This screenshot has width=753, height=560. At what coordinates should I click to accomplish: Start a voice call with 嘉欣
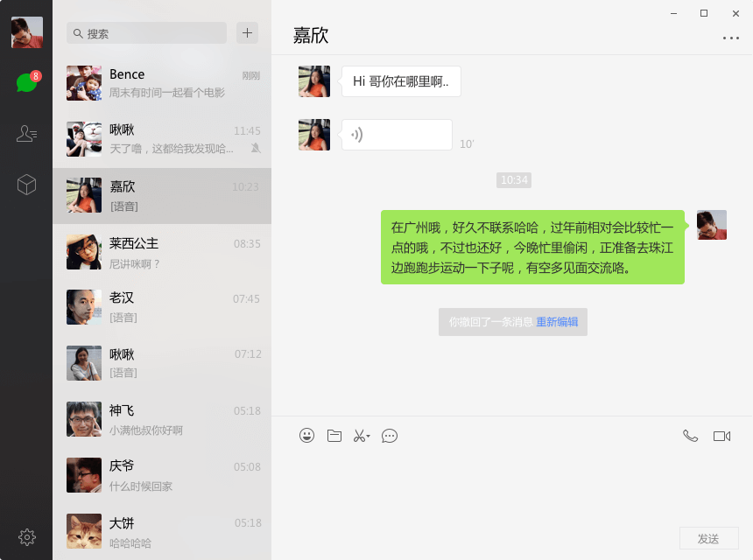pos(693,435)
